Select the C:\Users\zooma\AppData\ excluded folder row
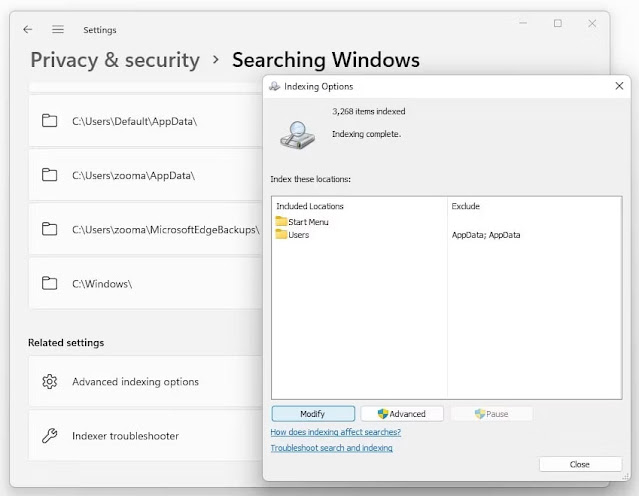 tap(145, 175)
